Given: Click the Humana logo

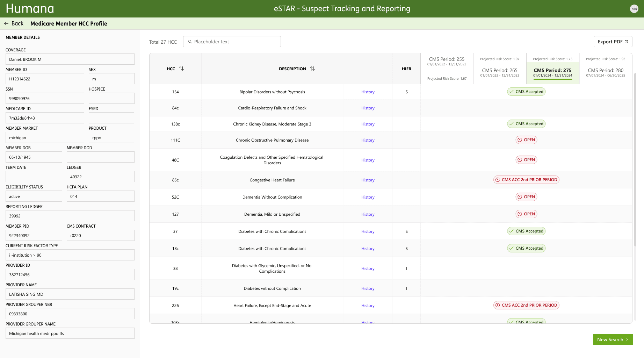Looking at the screenshot, I should [30, 8].
